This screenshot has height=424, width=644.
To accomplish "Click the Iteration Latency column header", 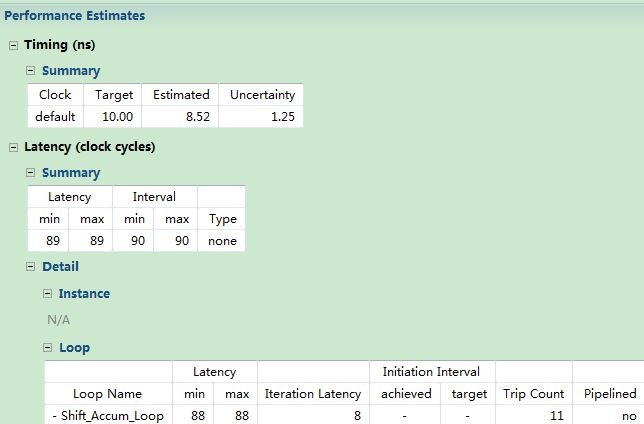I will (x=312, y=394).
